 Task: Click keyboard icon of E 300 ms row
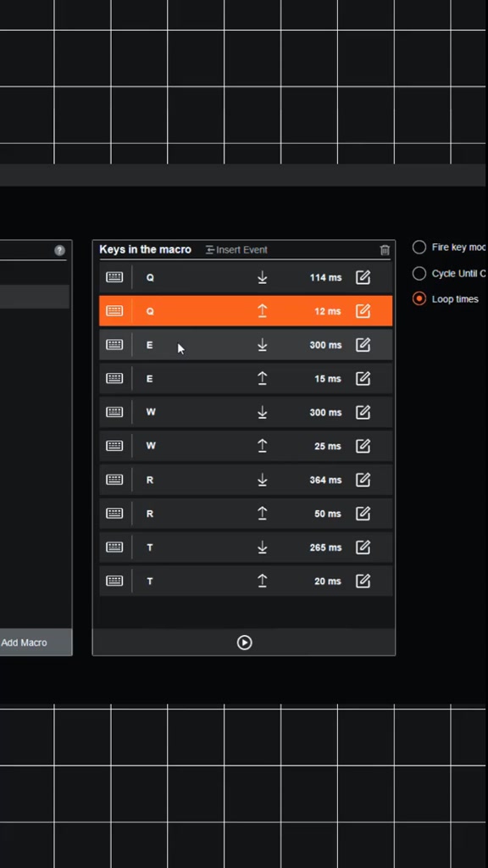(x=114, y=345)
